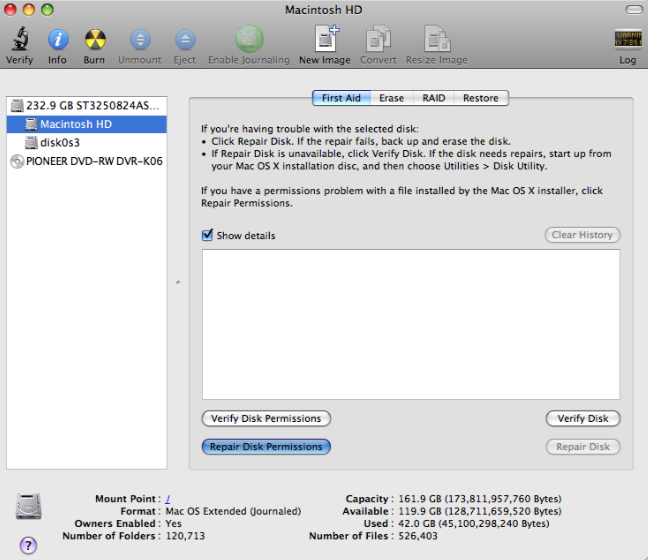Click the Available value 119.9 GB
This screenshot has height=560, width=648.
[x=479, y=511]
